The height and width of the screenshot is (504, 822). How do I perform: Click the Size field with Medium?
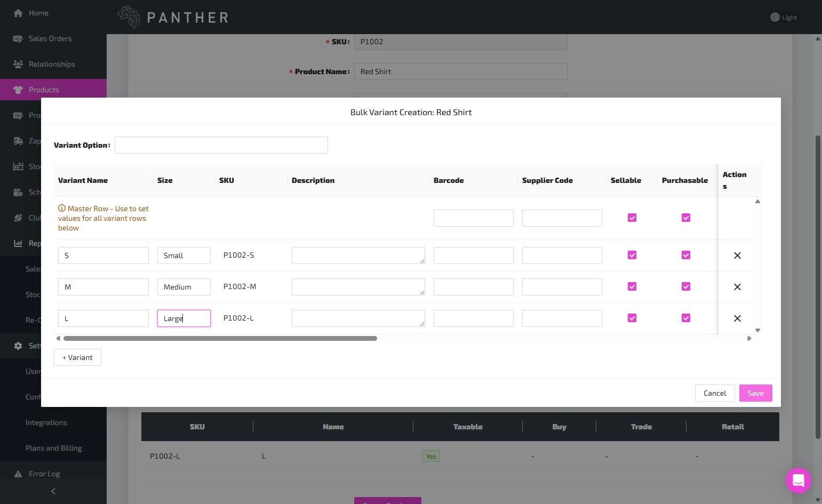[184, 287]
